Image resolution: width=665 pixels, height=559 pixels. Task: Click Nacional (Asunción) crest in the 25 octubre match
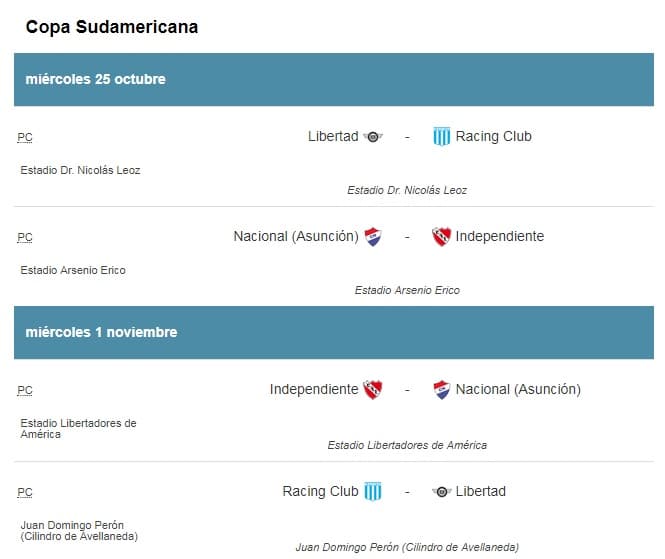(x=373, y=237)
